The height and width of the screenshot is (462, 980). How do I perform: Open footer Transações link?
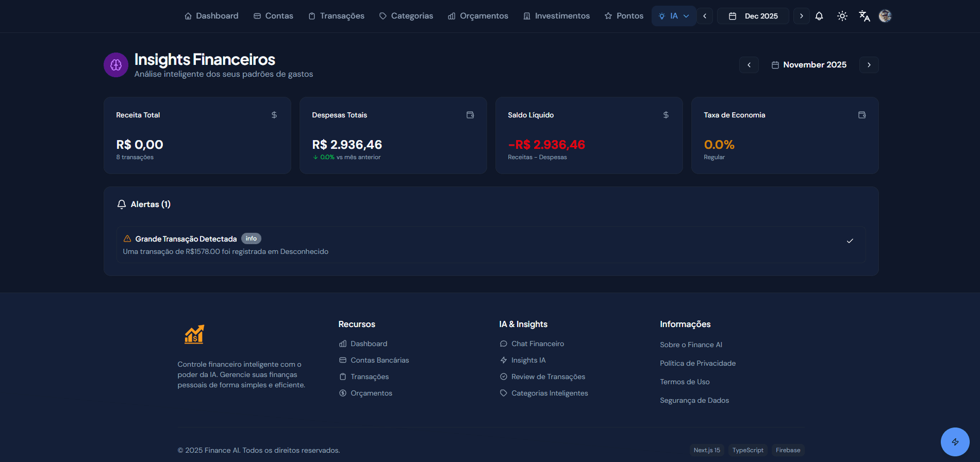(364, 377)
